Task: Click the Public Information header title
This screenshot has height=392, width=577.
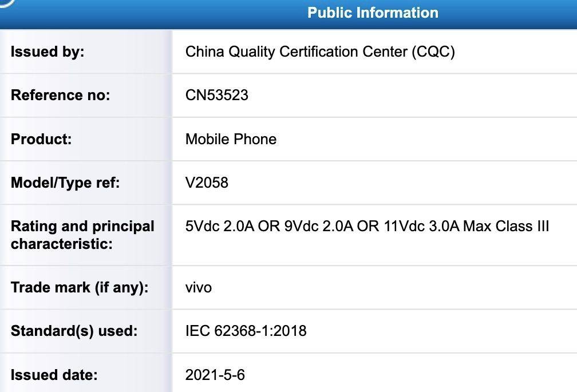Action: pos(373,13)
